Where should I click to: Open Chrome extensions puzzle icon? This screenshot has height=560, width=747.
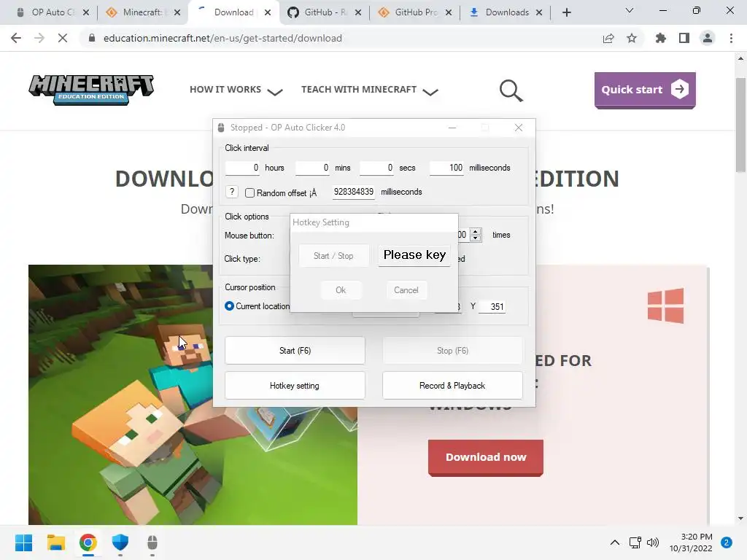(661, 38)
